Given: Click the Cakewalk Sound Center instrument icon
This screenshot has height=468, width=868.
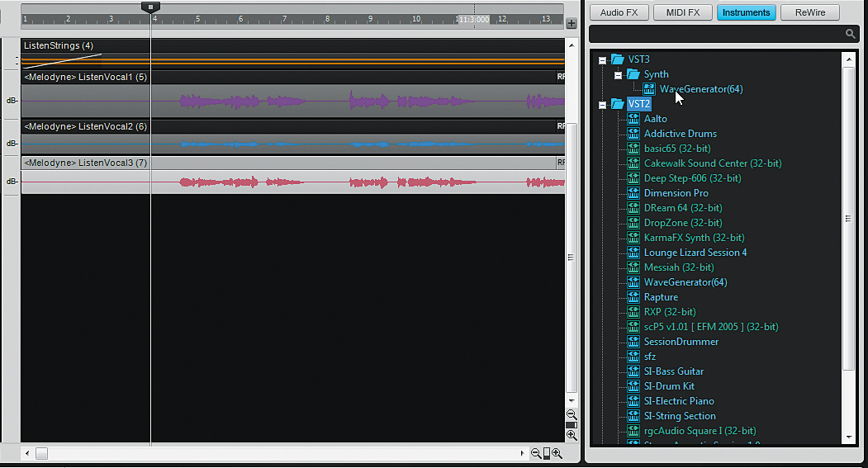Looking at the screenshot, I should coord(633,163).
